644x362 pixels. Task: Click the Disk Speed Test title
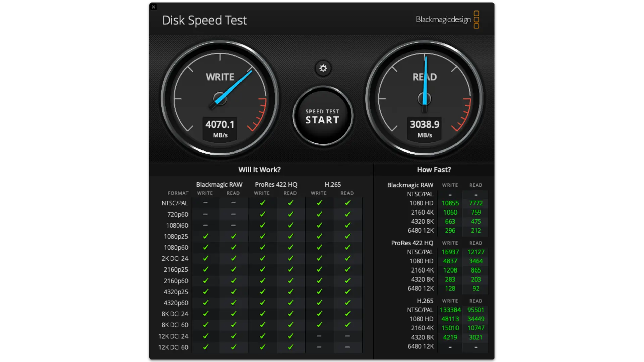(204, 20)
